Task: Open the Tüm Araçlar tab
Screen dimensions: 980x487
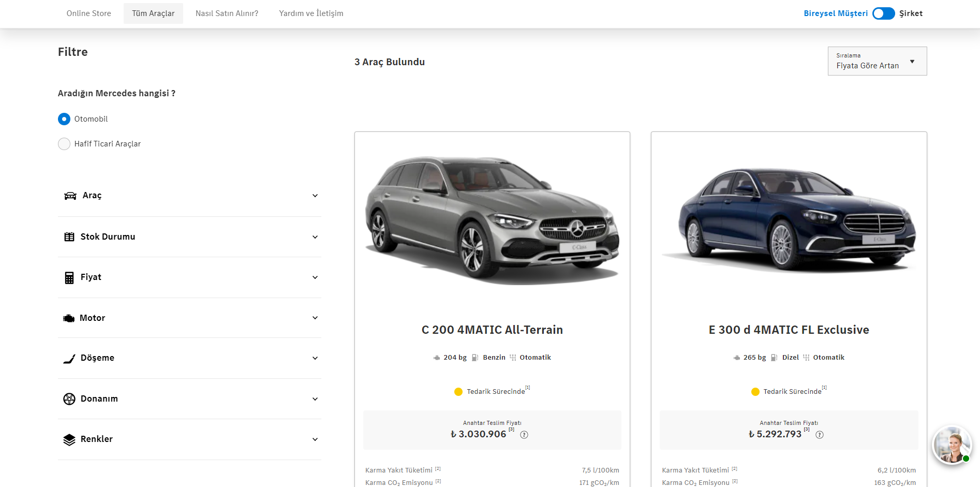Action: (x=153, y=13)
